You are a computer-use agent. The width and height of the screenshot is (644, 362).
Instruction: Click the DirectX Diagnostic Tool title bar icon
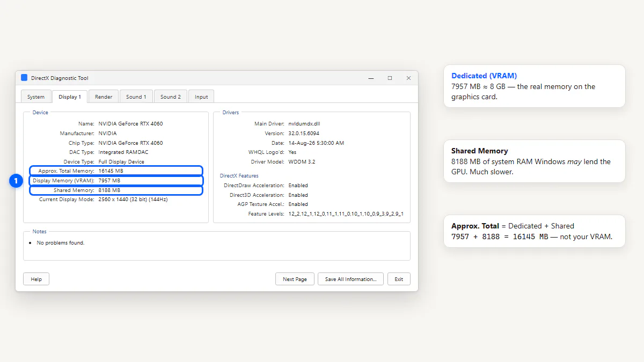pyautogui.click(x=24, y=78)
